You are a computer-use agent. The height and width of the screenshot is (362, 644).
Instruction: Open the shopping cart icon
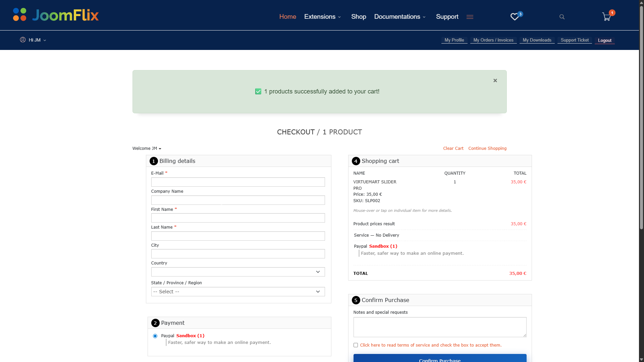click(606, 17)
